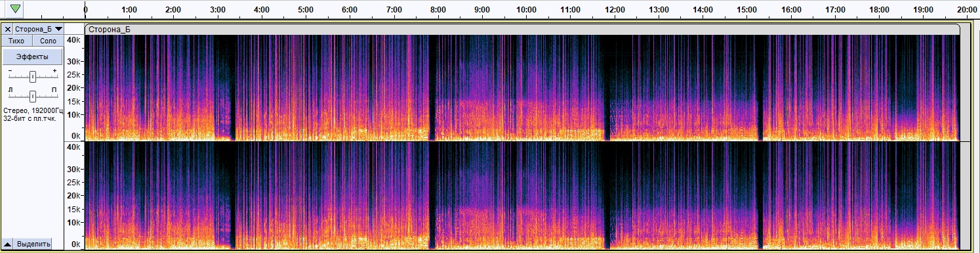Click the lower channel 30k scale label
The image size is (980, 253).
(x=74, y=170)
